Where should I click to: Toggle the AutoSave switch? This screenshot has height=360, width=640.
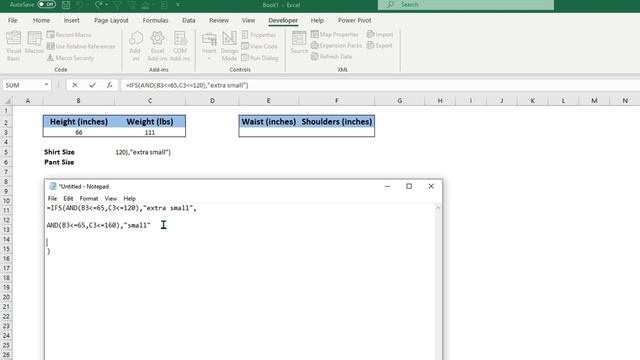pyautogui.click(x=47, y=4)
